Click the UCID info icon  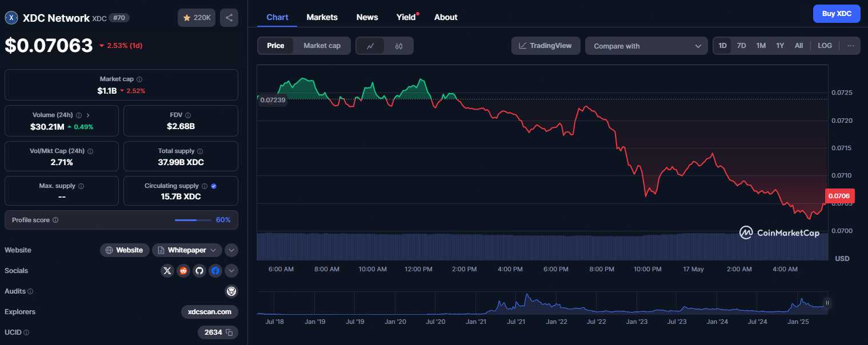[26, 332]
